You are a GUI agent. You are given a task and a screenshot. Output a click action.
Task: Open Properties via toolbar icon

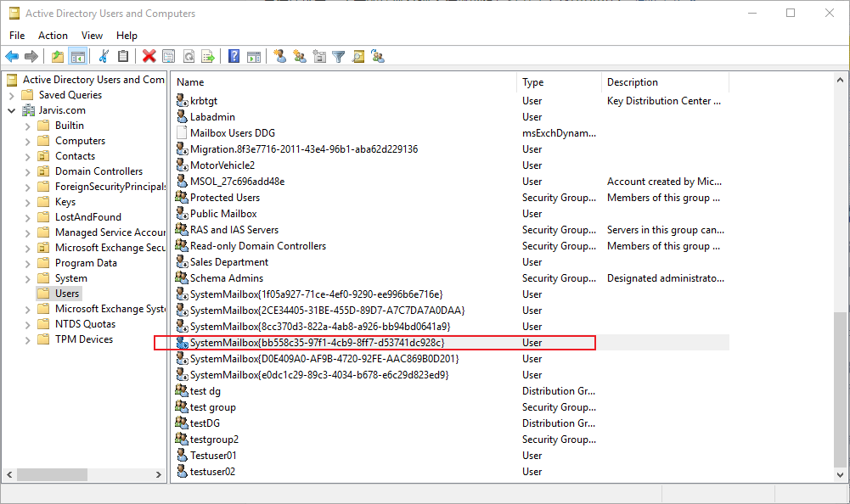point(169,56)
